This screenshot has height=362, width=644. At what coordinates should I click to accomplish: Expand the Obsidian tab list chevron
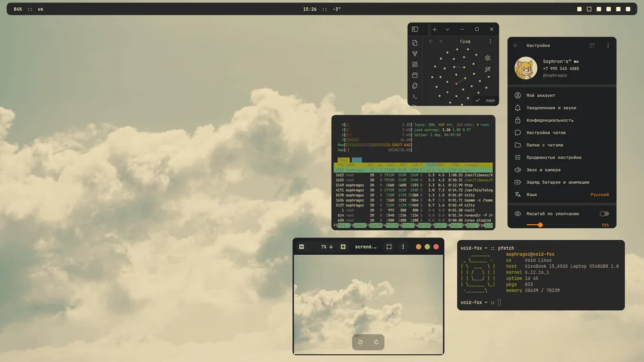447,29
